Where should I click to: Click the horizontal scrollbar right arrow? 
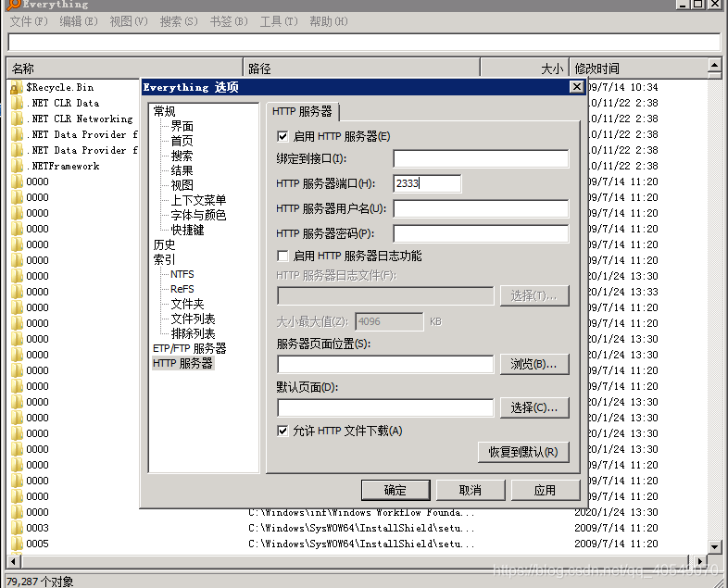[700, 561]
